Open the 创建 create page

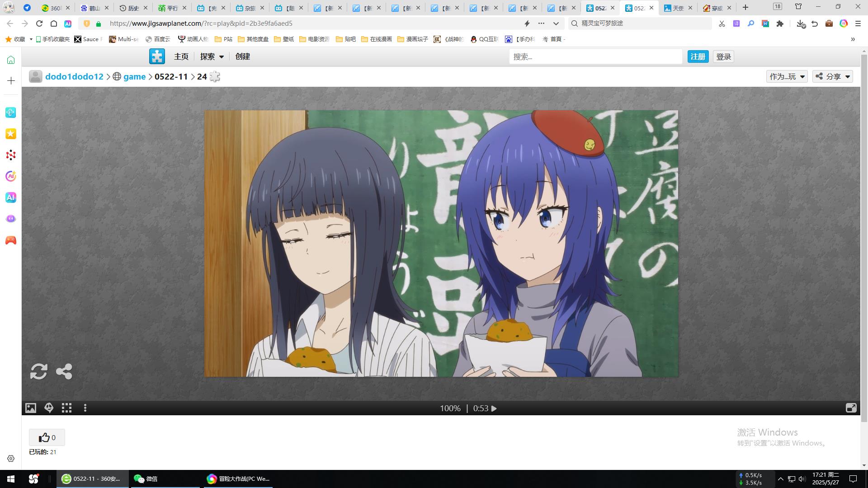[x=243, y=56]
